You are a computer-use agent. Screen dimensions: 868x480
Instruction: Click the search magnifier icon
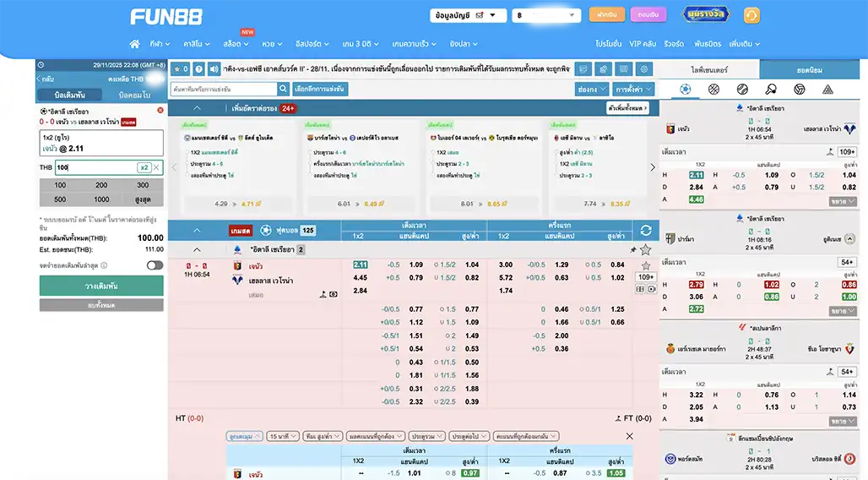point(283,89)
